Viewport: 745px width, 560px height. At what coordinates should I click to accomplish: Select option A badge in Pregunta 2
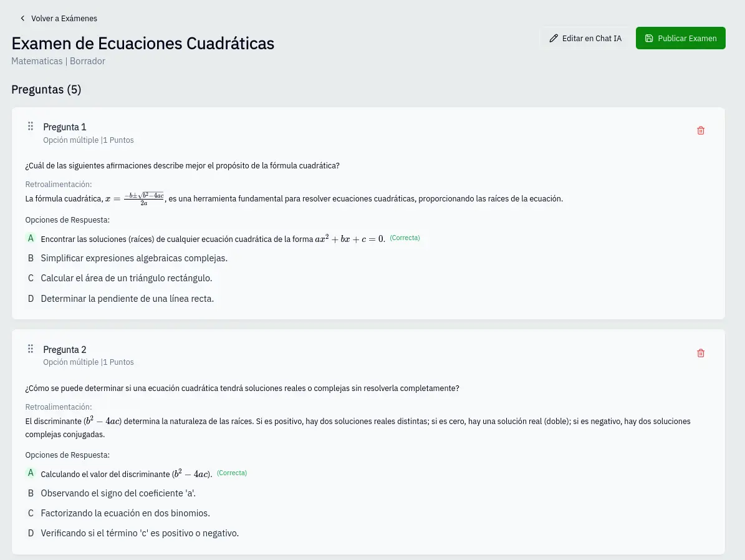31,473
